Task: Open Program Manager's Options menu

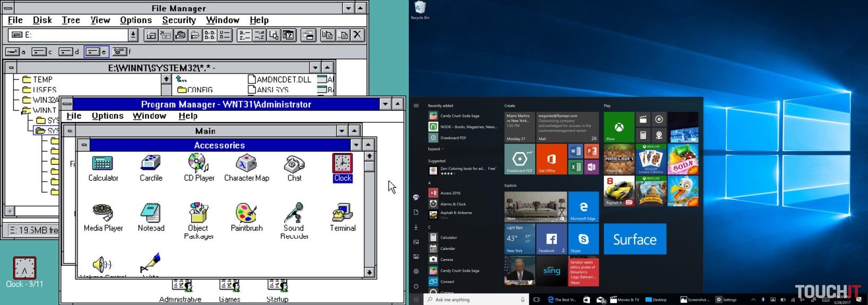Action: point(107,116)
